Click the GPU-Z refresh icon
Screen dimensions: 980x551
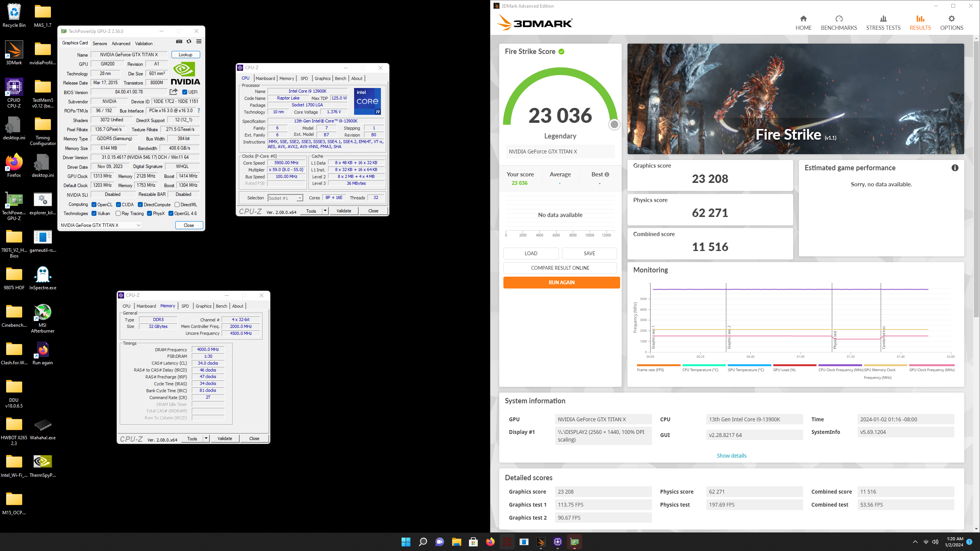[x=189, y=41]
